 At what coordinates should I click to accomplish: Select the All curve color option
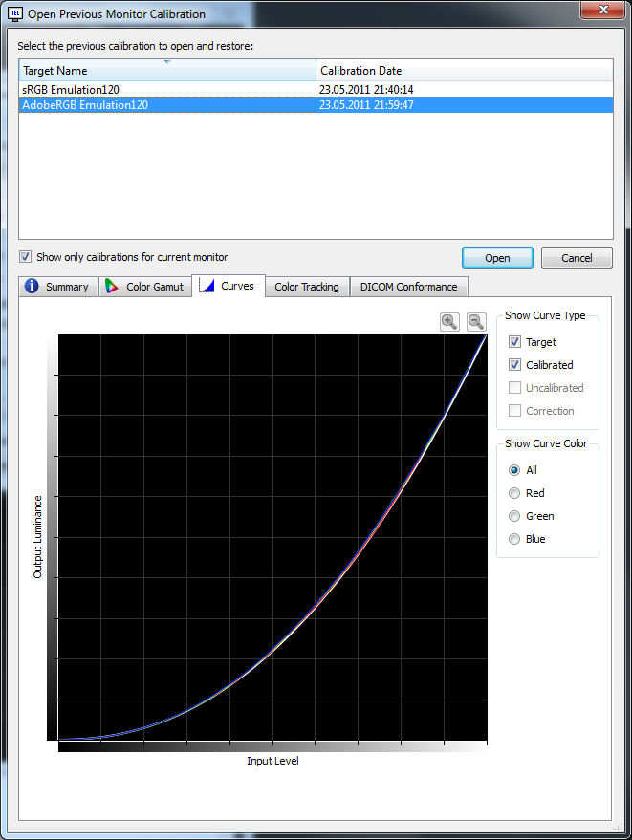click(x=515, y=470)
